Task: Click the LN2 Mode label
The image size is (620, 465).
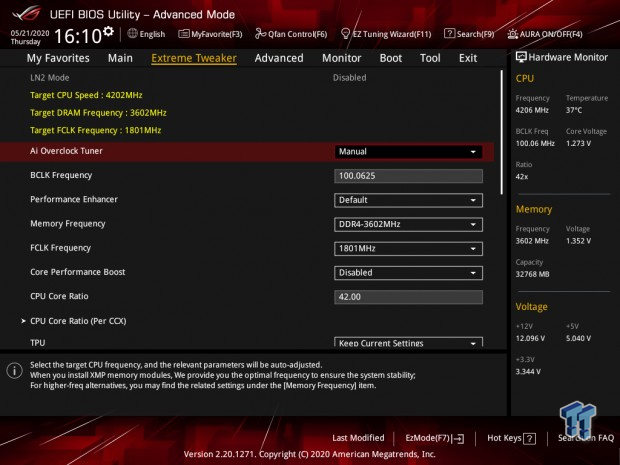Action: click(50, 78)
